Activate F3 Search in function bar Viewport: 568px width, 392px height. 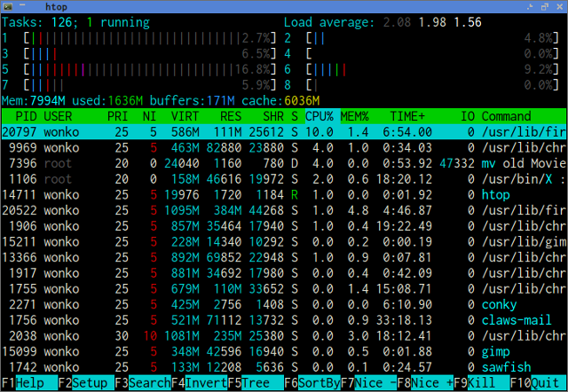(143, 383)
